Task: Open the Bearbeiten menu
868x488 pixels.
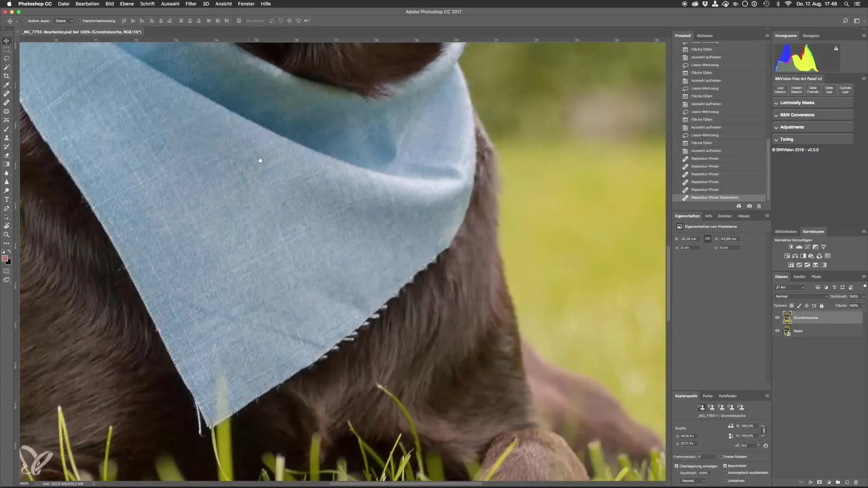Action: (87, 4)
